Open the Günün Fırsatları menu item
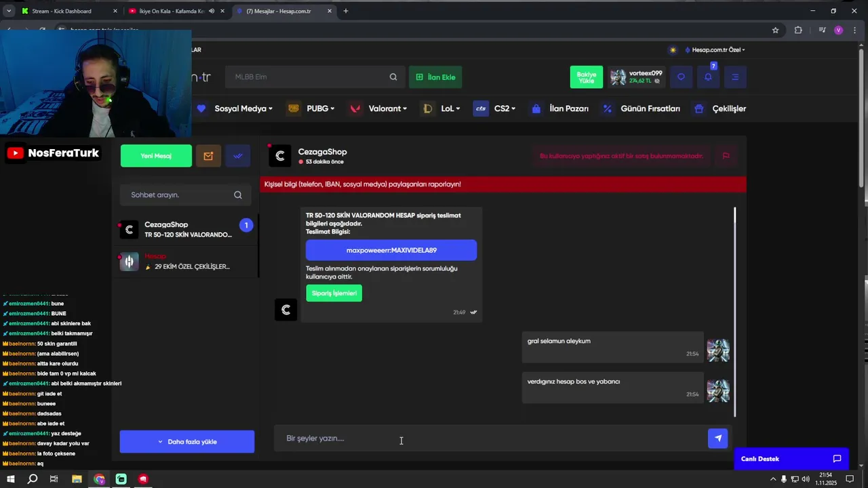This screenshot has width=868, height=488. (x=650, y=108)
